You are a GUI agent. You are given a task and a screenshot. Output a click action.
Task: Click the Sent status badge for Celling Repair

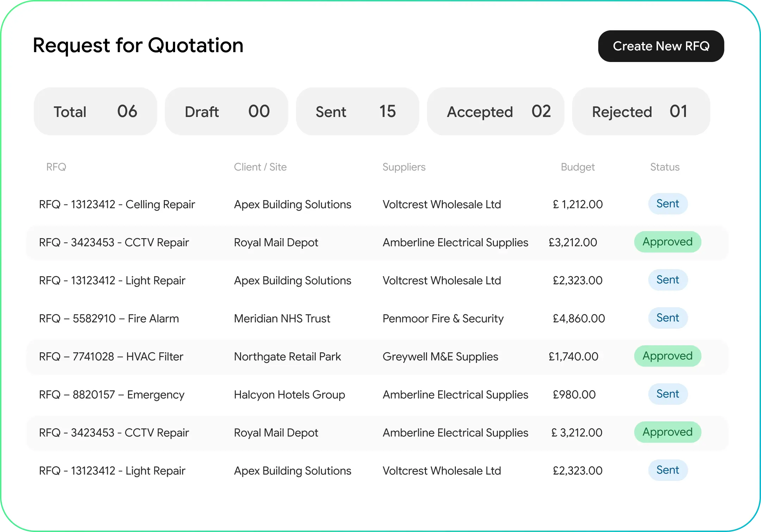point(668,204)
